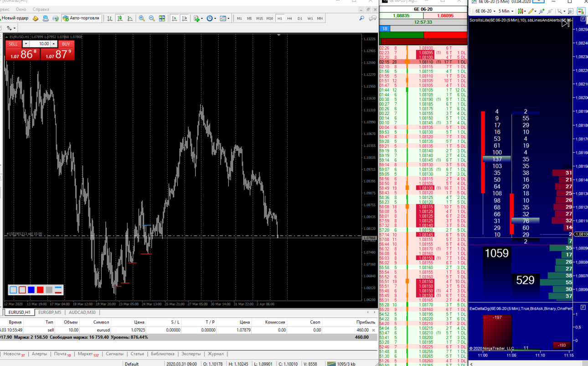Click the Navigator signal icon

point(56,18)
